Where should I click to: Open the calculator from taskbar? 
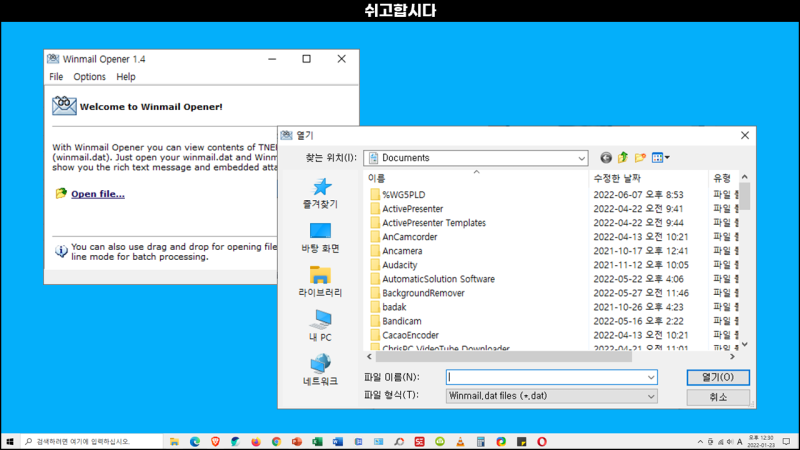click(481, 441)
